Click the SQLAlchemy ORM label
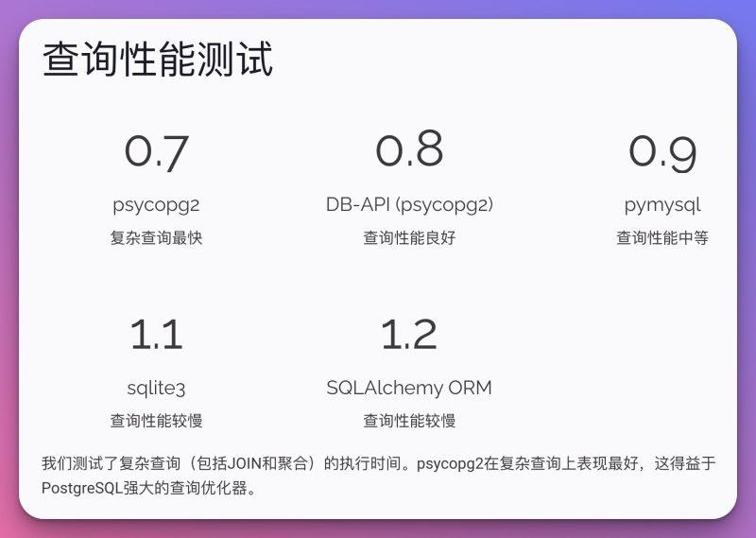Image resolution: width=756 pixels, height=538 pixels. click(x=409, y=388)
